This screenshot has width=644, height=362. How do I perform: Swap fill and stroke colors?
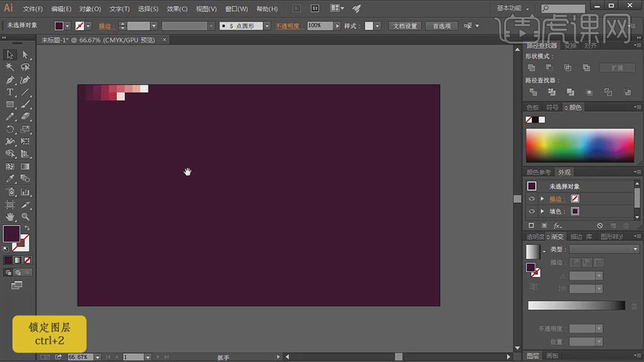[27, 228]
